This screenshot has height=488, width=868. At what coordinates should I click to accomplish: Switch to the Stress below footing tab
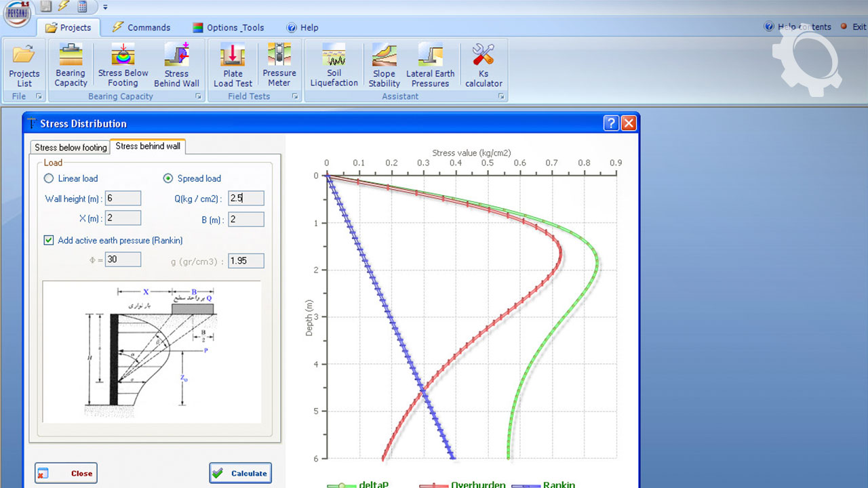click(71, 147)
